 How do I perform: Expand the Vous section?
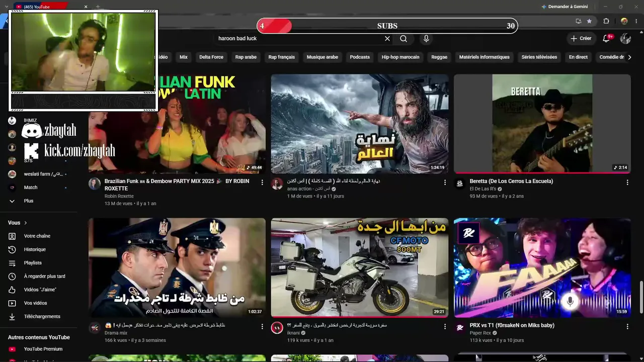point(18,223)
